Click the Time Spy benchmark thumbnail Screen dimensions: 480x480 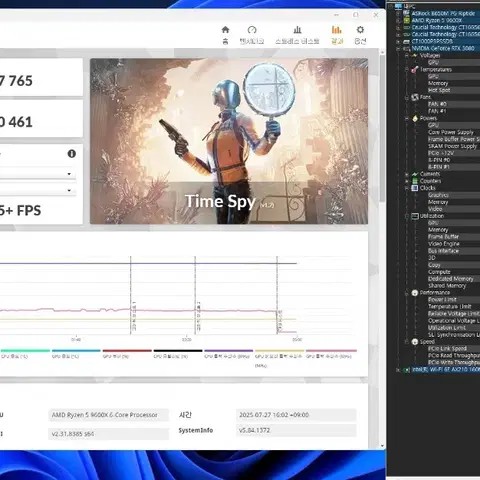229,141
